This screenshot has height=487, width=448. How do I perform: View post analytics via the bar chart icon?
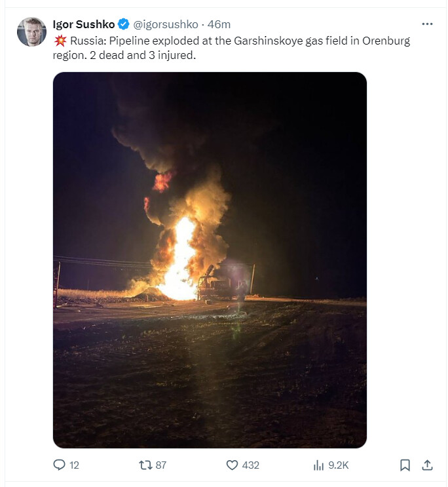[x=318, y=465]
